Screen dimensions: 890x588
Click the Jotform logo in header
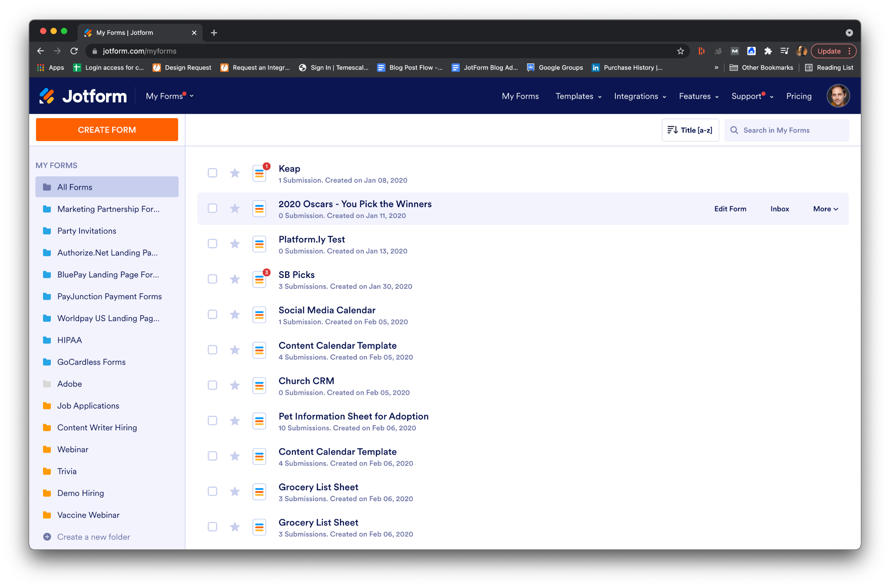tap(83, 96)
